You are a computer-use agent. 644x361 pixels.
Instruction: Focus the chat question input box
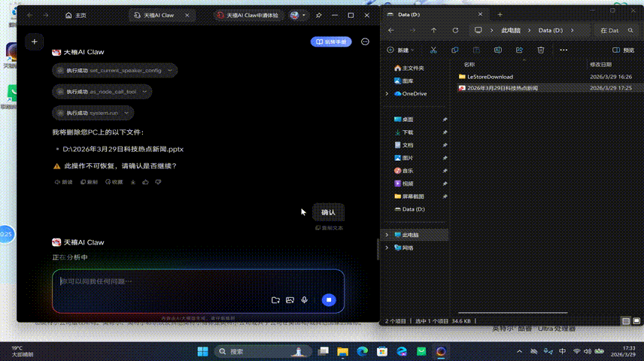coord(198,281)
